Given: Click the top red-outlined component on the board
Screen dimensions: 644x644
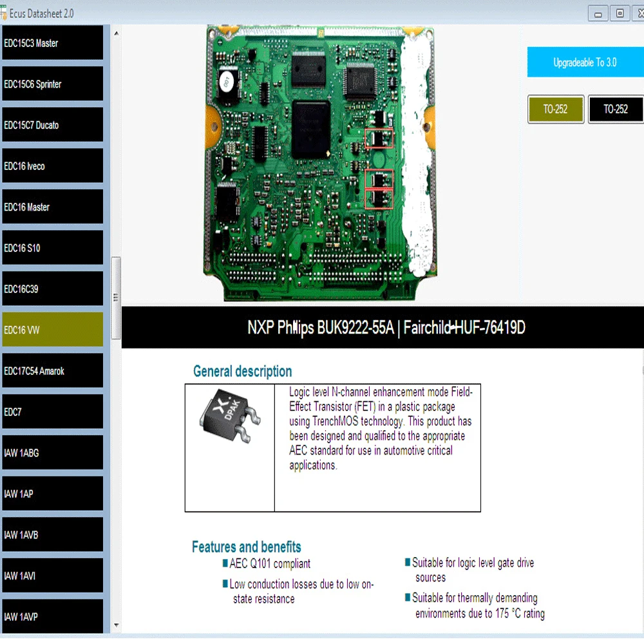Looking at the screenshot, I should coord(379,138).
